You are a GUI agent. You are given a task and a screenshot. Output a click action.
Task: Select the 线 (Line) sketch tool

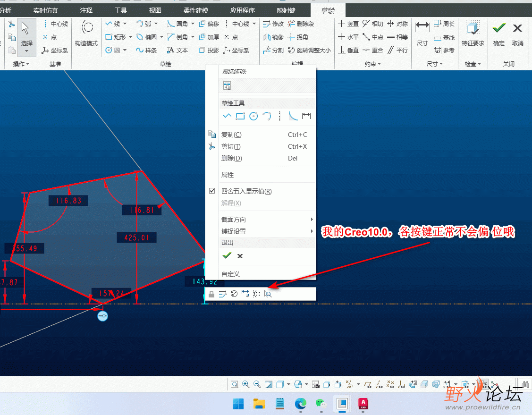tap(113, 24)
